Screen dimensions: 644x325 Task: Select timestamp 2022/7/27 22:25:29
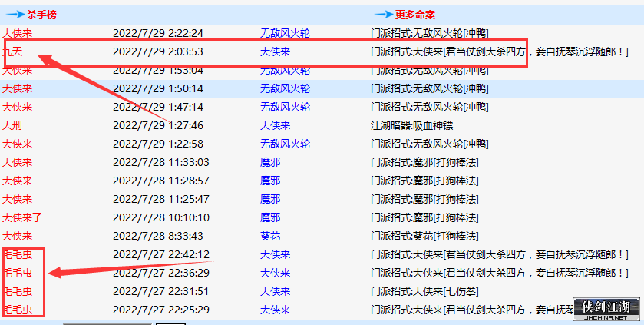coord(161,310)
